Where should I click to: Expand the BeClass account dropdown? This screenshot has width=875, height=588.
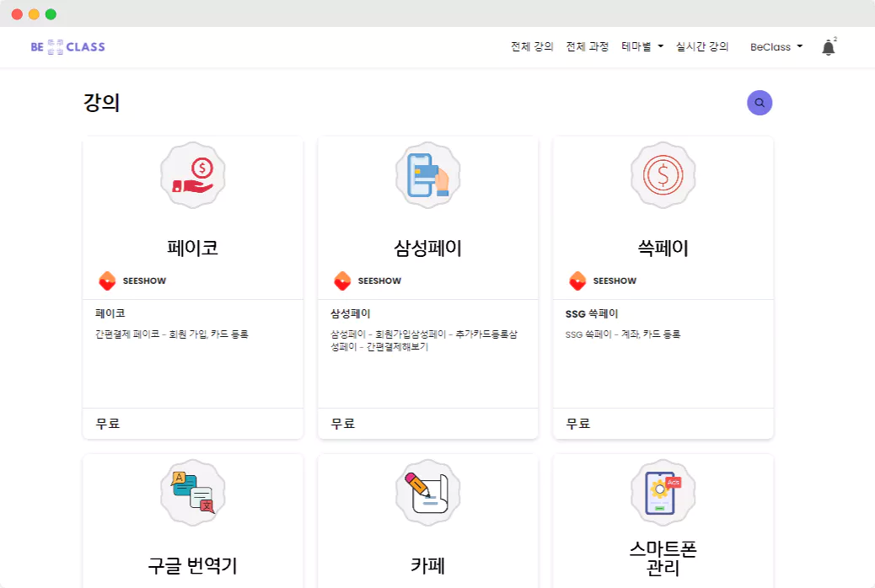click(776, 47)
